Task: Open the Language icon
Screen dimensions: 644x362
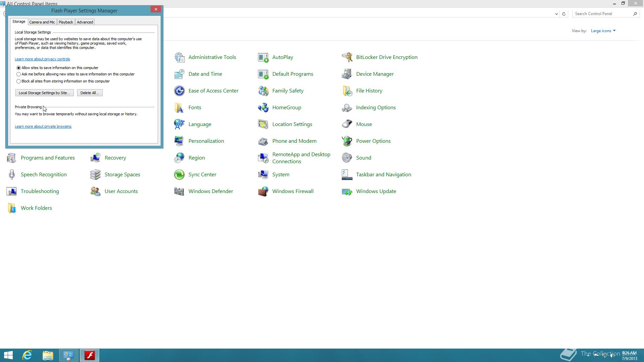Action: point(179,124)
